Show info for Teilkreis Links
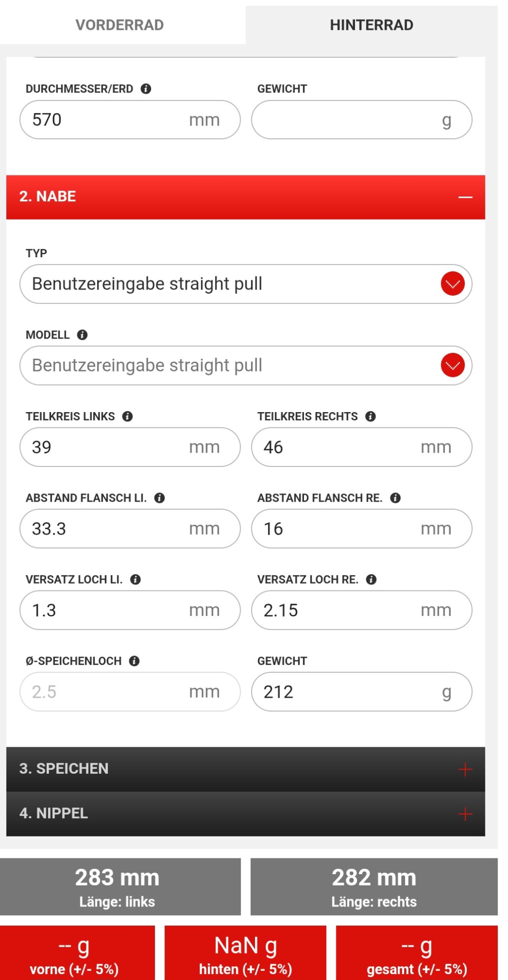Viewport: 508px width, 980px height. tap(127, 416)
